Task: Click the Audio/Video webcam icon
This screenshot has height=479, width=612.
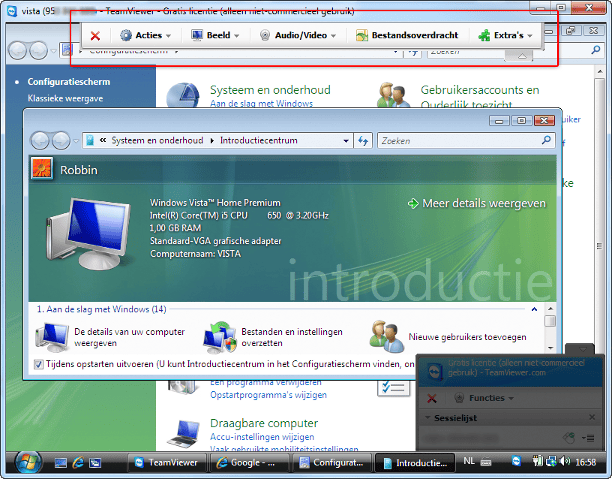Action: tap(265, 36)
